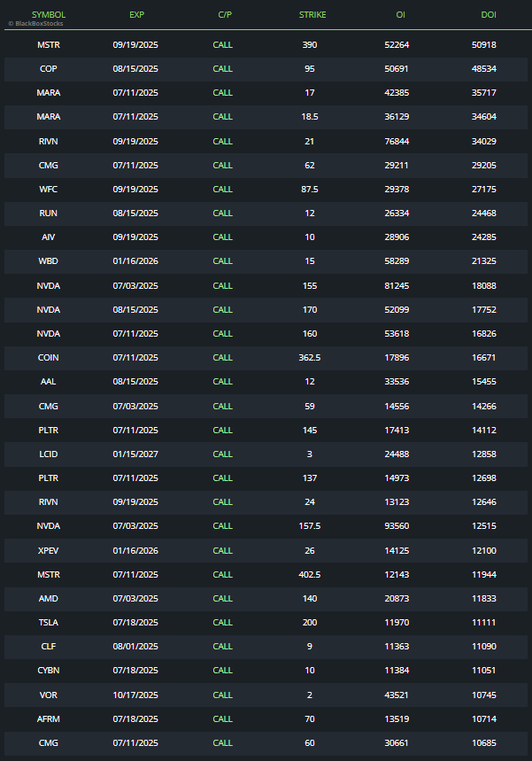
Task: Sort by the OI column header
Action: (401, 14)
